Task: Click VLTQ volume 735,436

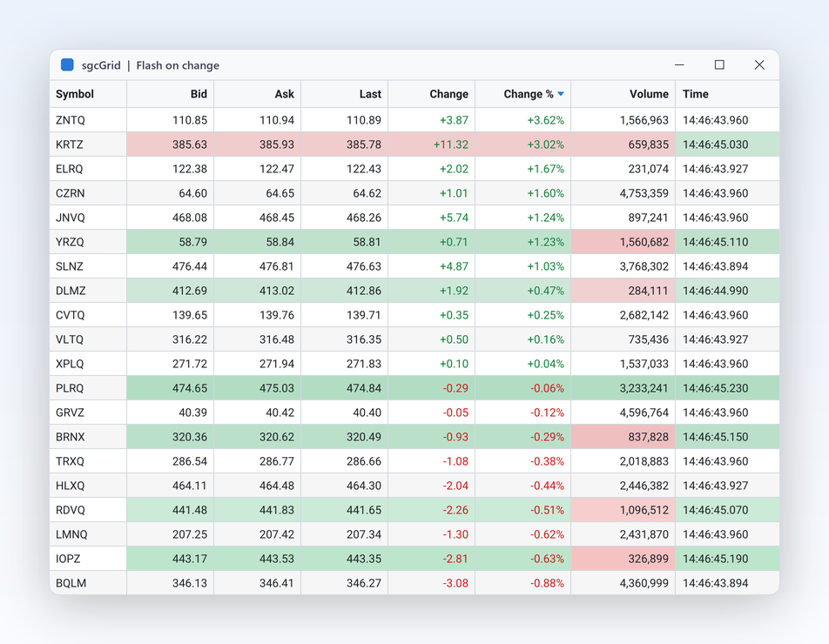Action: tap(623, 339)
